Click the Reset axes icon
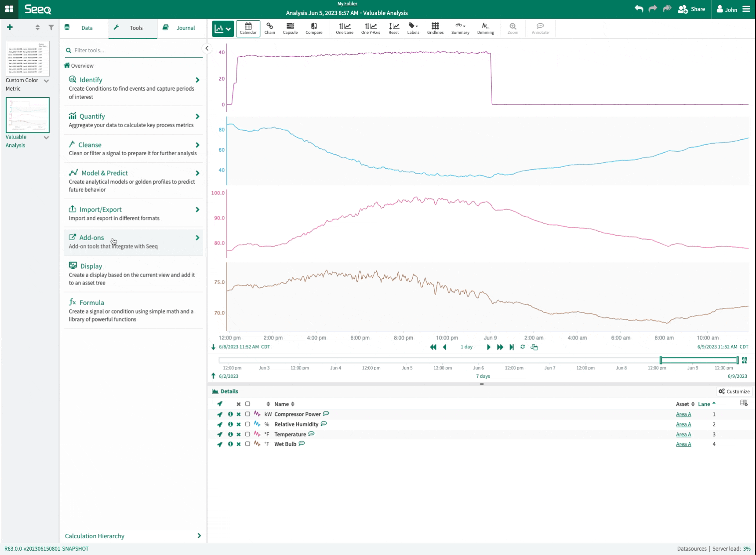This screenshot has width=756, height=555. coord(394,29)
